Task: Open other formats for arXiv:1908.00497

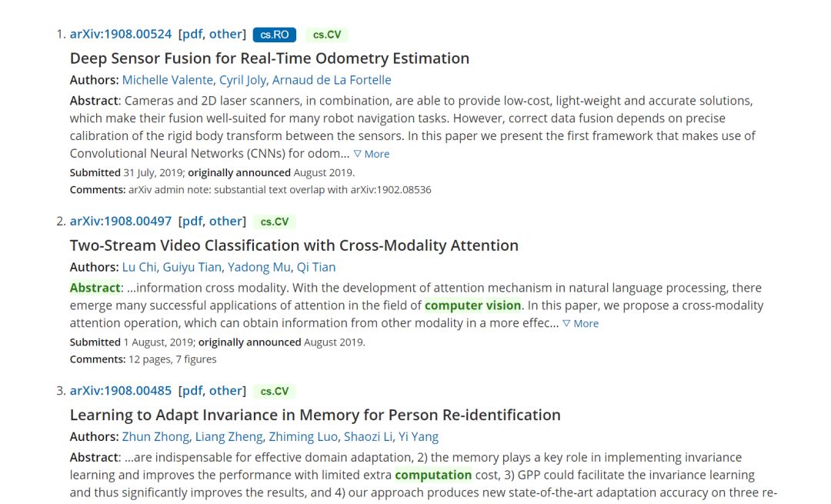Action: click(225, 222)
